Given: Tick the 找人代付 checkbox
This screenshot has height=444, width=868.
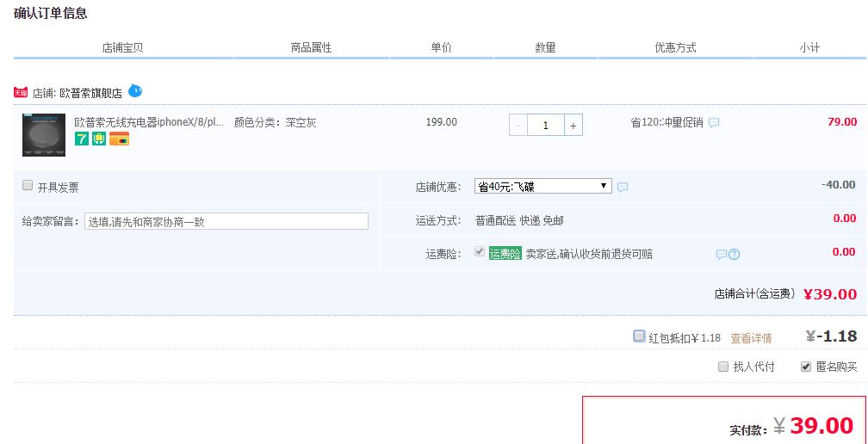Looking at the screenshot, I should [723, 366].
